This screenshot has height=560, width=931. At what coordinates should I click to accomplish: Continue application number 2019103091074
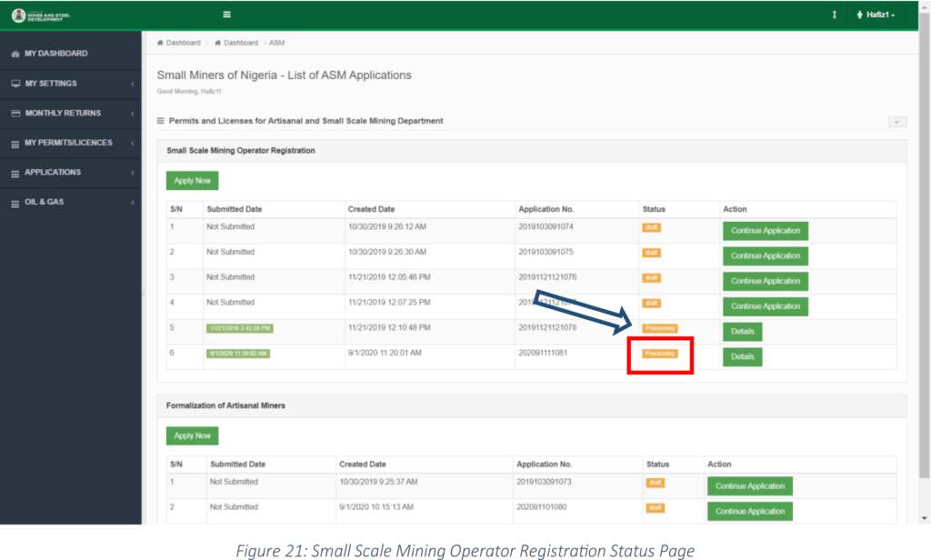coord(765,231)
